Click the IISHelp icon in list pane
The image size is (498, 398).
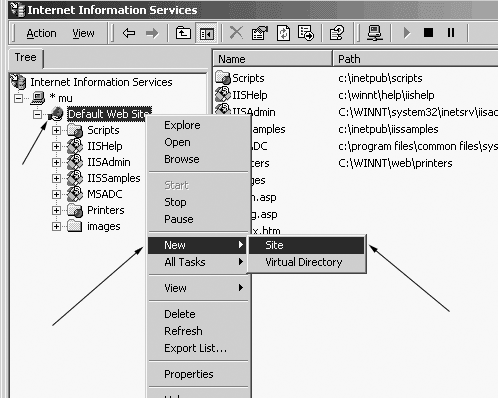tap(223, 94)
